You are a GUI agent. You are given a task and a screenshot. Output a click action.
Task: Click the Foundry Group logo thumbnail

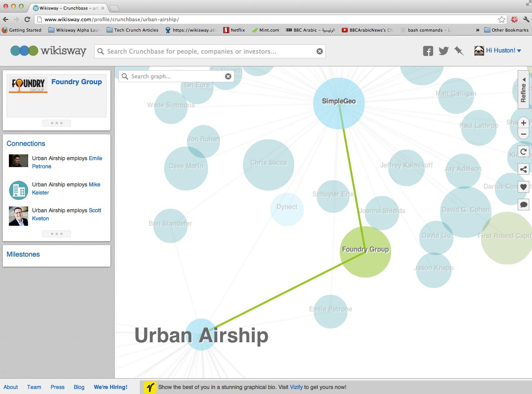click(28, 85)
